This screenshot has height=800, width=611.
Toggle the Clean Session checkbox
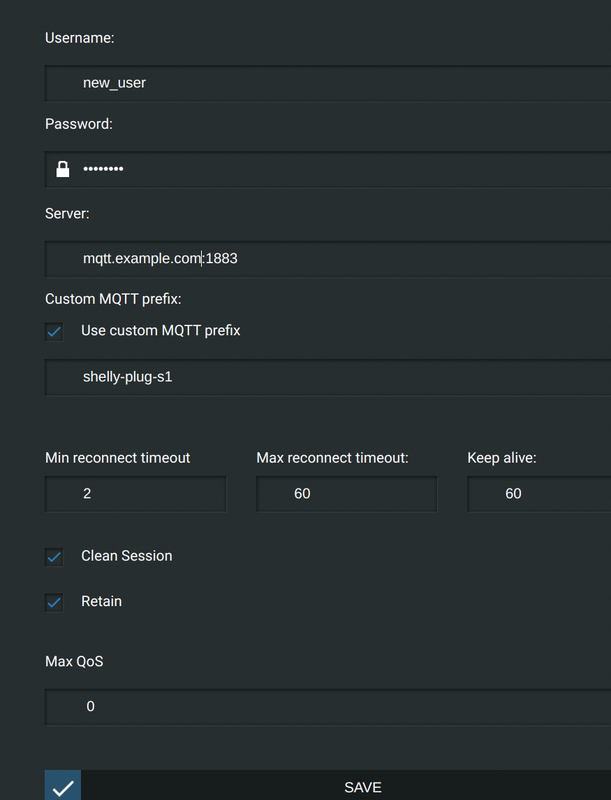[x=53, y=556]
